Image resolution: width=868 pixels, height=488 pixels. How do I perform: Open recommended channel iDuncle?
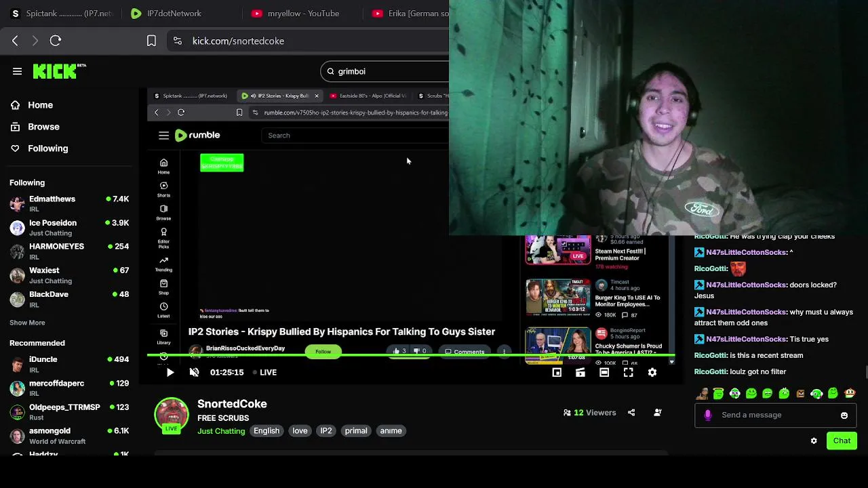point(69,364)
